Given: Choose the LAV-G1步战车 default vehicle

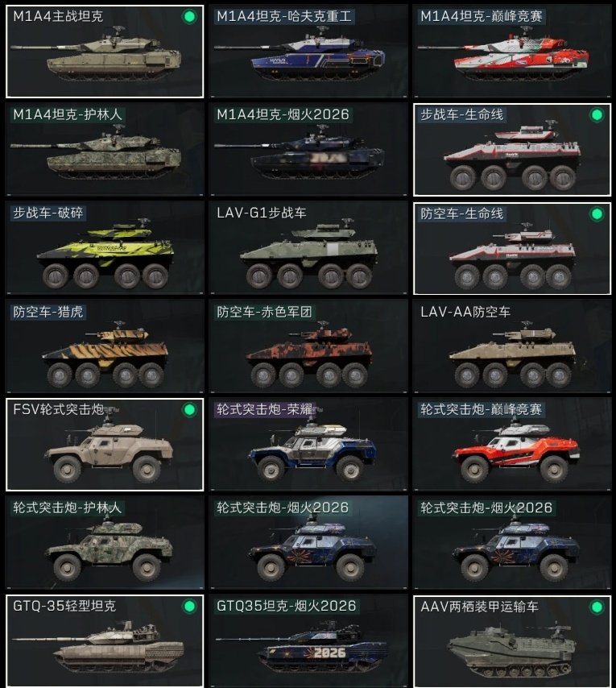Looking at the screenshot, I should [308, 248].
